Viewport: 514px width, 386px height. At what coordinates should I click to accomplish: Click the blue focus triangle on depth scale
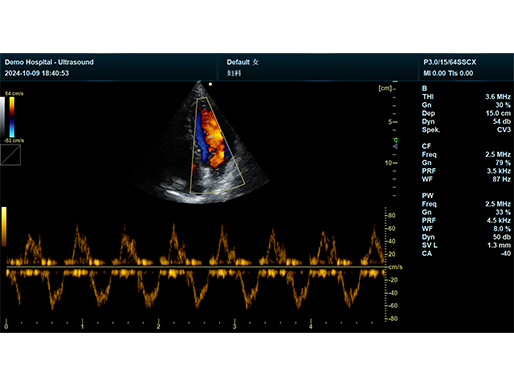[395, 146]
